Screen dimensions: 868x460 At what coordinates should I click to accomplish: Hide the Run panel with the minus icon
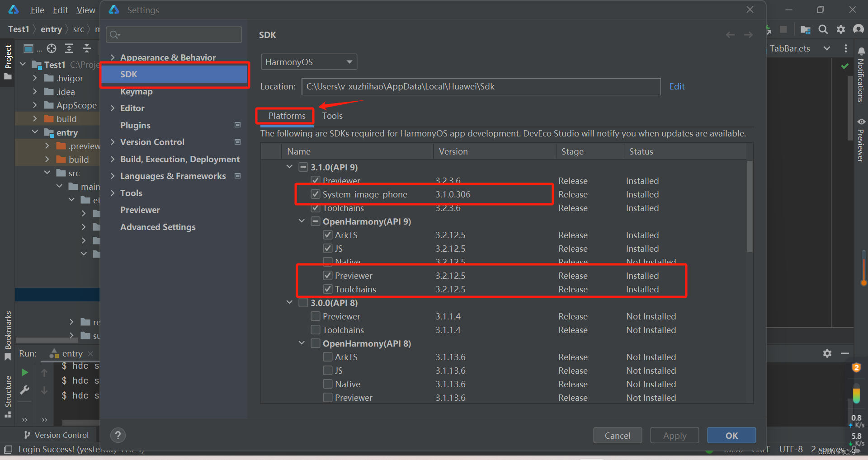[844, 353]
